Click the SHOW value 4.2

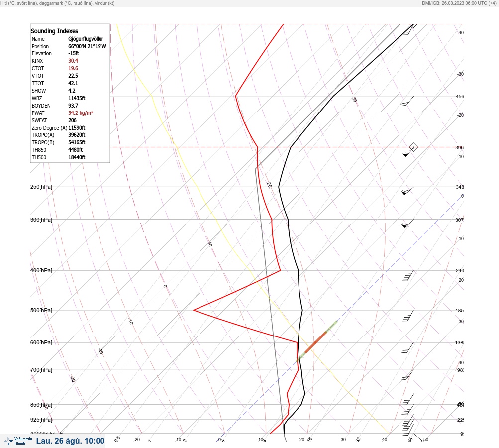(x=72, y=91)
